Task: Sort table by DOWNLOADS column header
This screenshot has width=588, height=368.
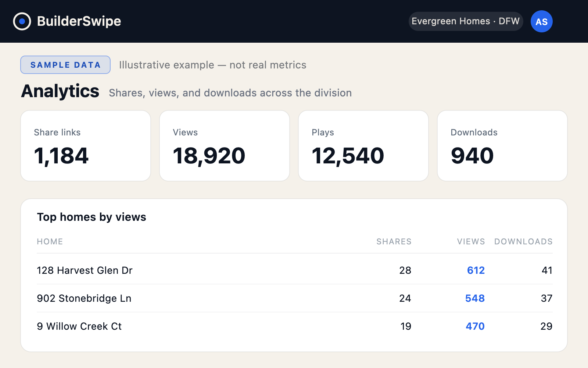Action: pyautogui.click(x=523, y=241)
